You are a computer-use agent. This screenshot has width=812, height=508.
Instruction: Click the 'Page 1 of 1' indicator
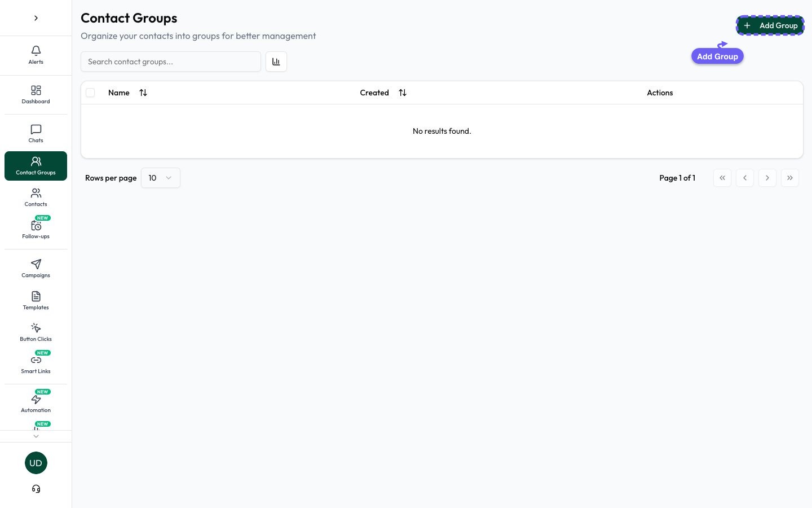[677, 178]
